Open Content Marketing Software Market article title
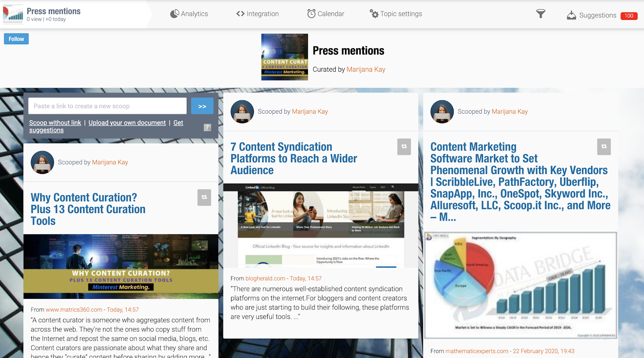 tap(520, 182)
